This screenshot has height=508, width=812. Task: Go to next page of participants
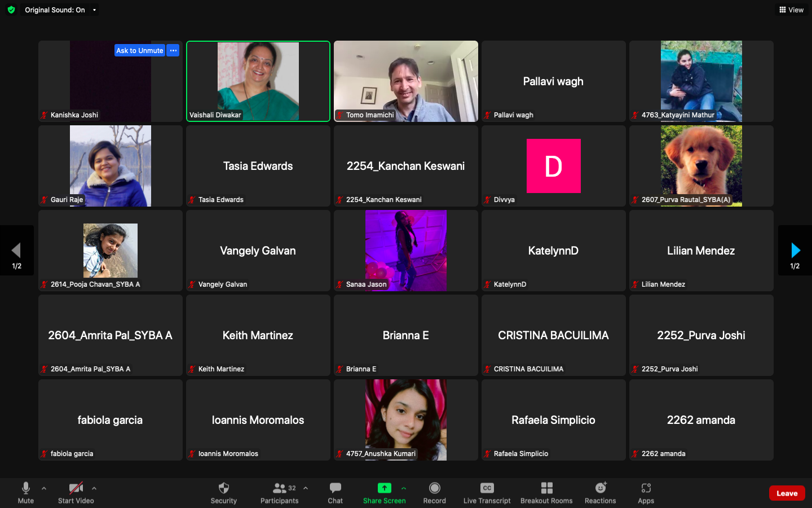[795, 251]
